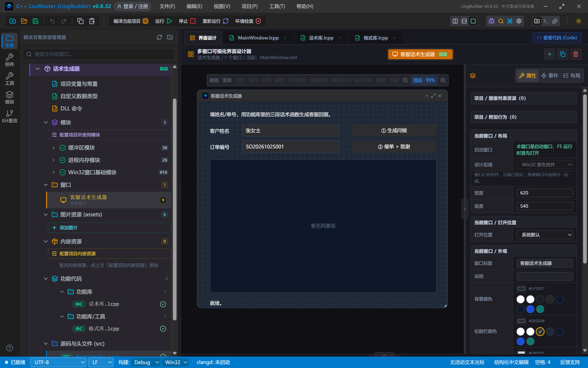Toggle the sun theme icon

tap(579, 21)
